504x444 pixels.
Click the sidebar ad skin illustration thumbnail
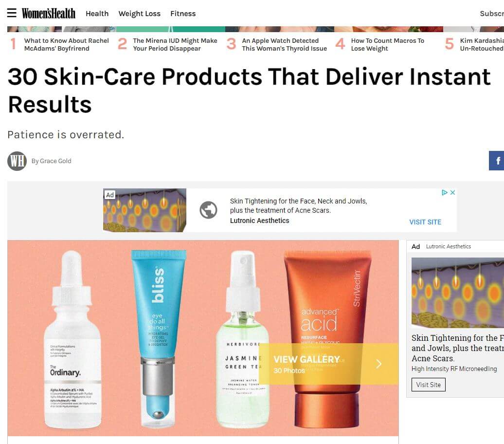pyautogui.click(x=458, y=293)
